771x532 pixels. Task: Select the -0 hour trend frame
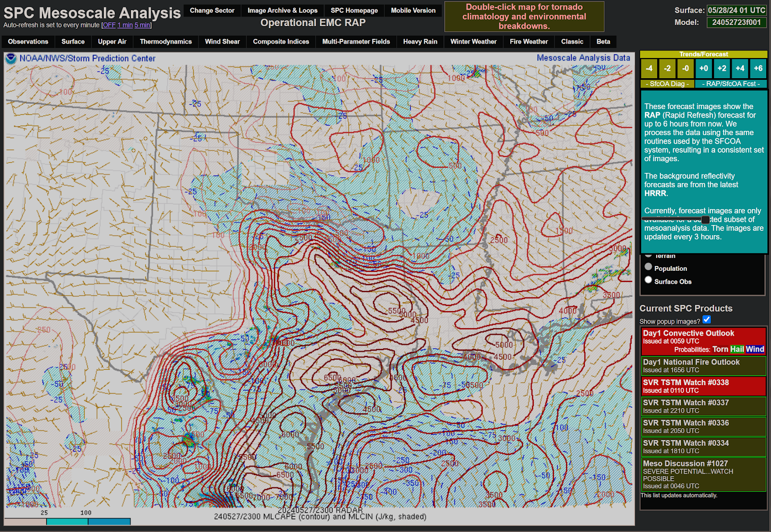pos(685,69)
